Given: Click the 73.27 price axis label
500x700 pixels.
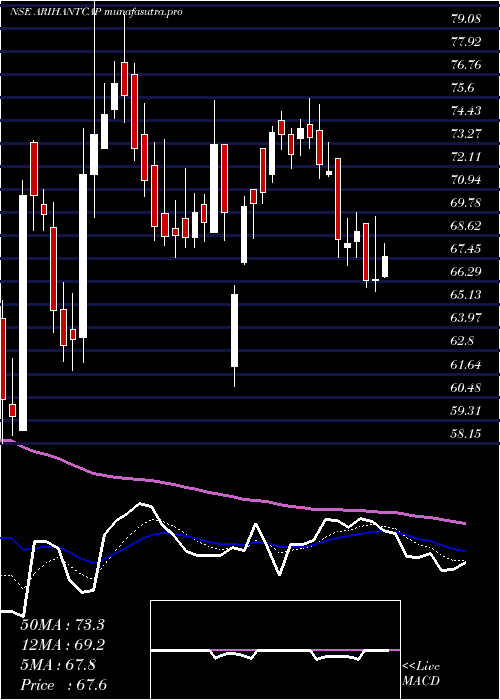Looking at the screenshot, I should click(x=466, y=134).
